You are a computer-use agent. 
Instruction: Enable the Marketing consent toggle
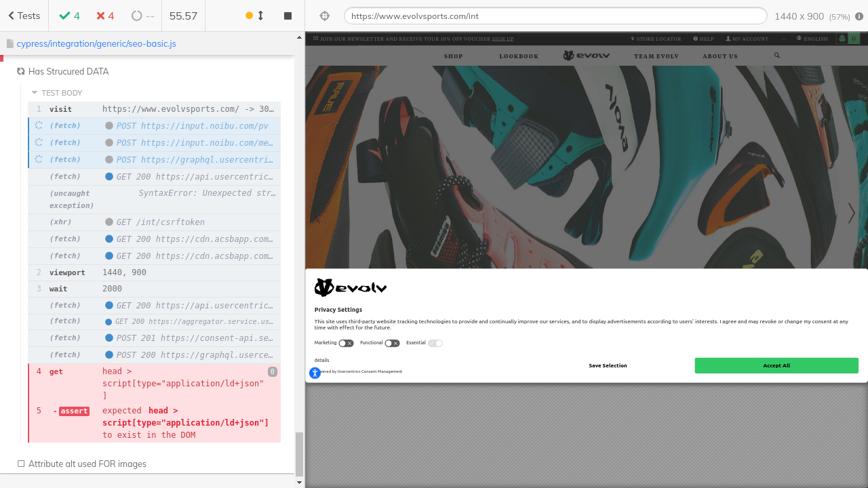(x=346, y=343)
